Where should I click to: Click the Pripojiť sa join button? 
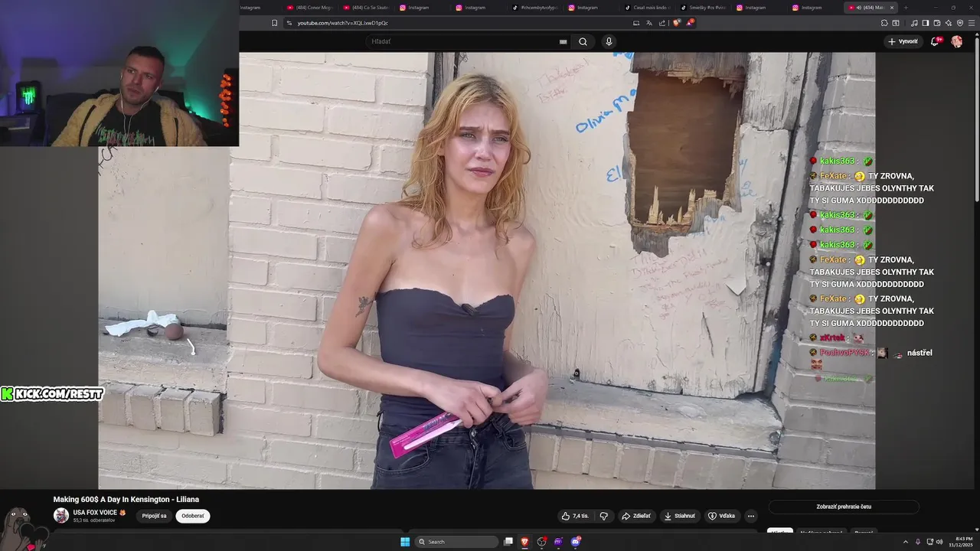point(154,516)
